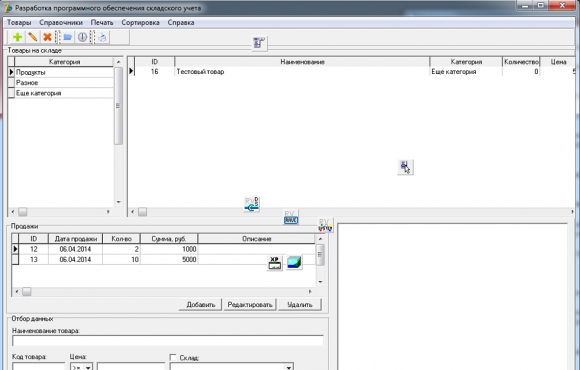Viewport: 580px width, 370px height.
Task: Click the round info toolbar icon
Action: (82, 37)
